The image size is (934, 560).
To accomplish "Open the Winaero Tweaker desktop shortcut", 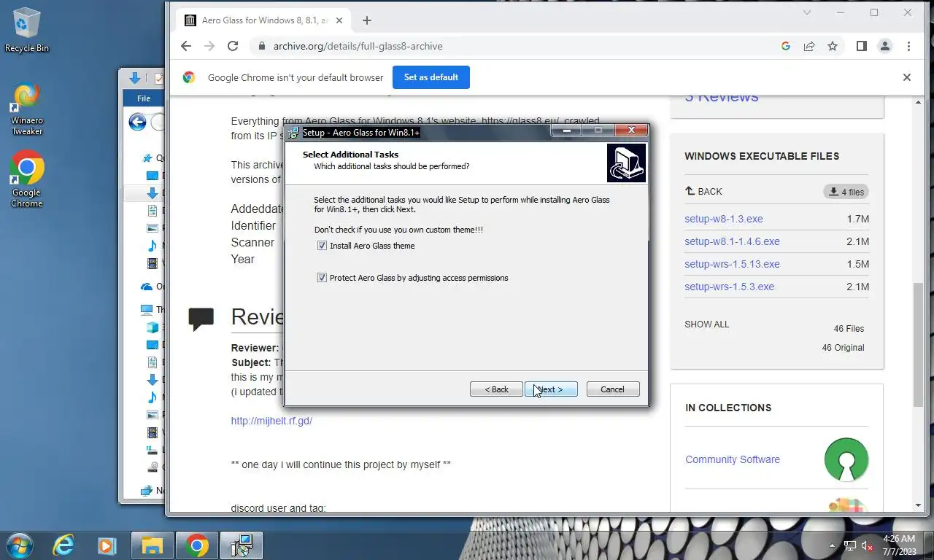I will [x=26, y=109].
